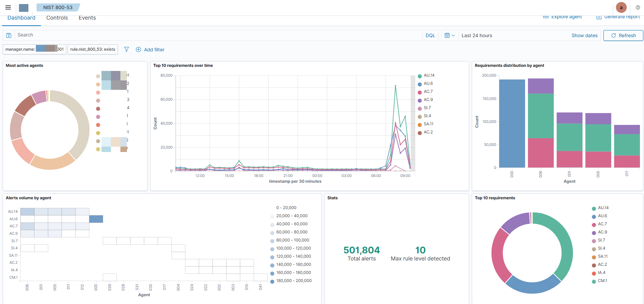
Task: Open the calendar quick date dropdown
Action: 450,35
